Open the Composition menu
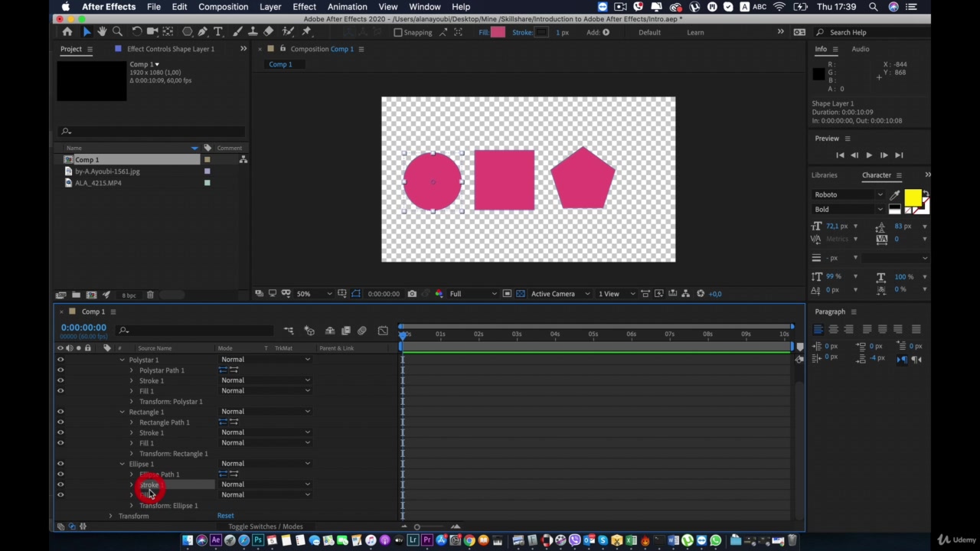Screen dimensions: 980x551 [x=223, y=7]
